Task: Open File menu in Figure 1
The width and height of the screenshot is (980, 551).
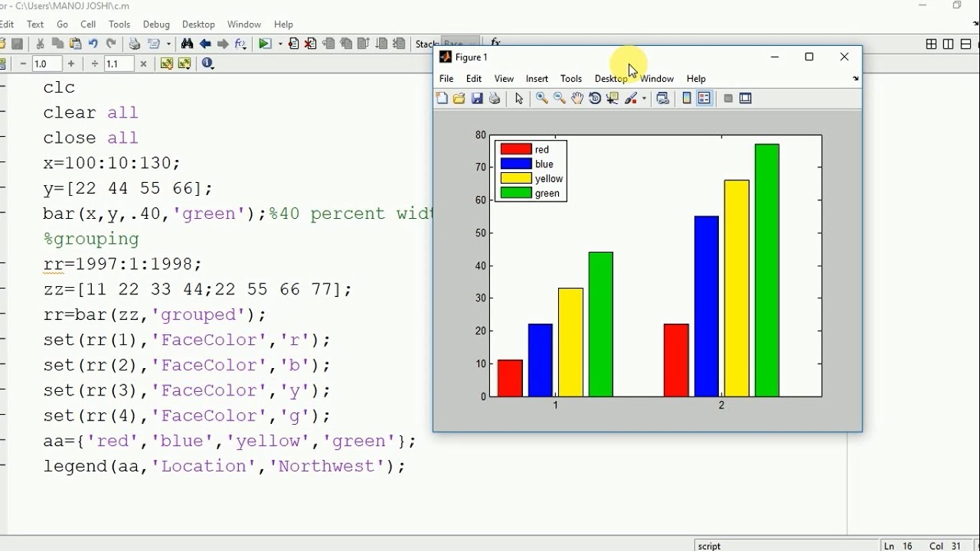Action: [446, 79]
